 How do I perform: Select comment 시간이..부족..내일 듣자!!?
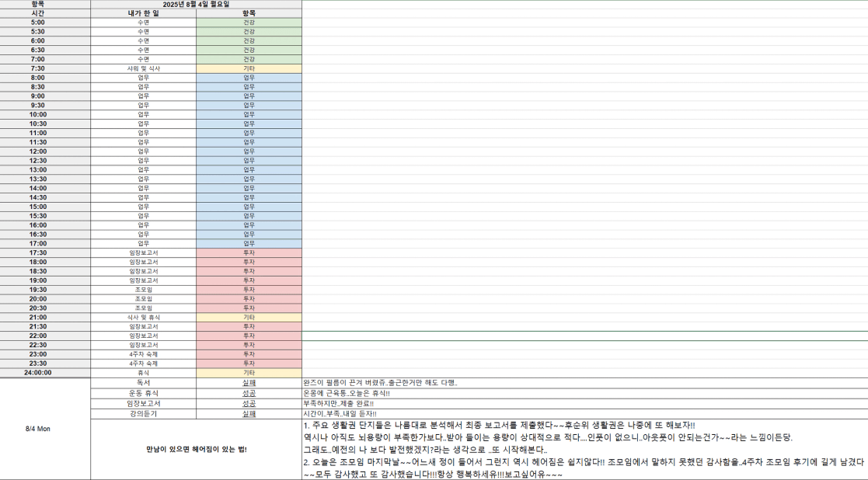coord(340,414)
